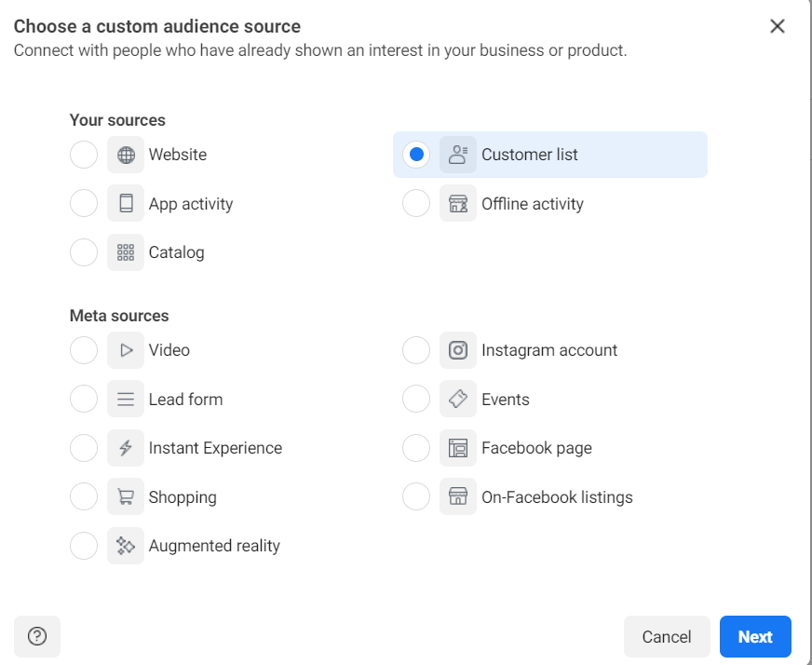Viewport: 812px width, 665px height.
Task: Click the 'Meta sources' heading
Action: pyautogui.click(x=119, y=316)
